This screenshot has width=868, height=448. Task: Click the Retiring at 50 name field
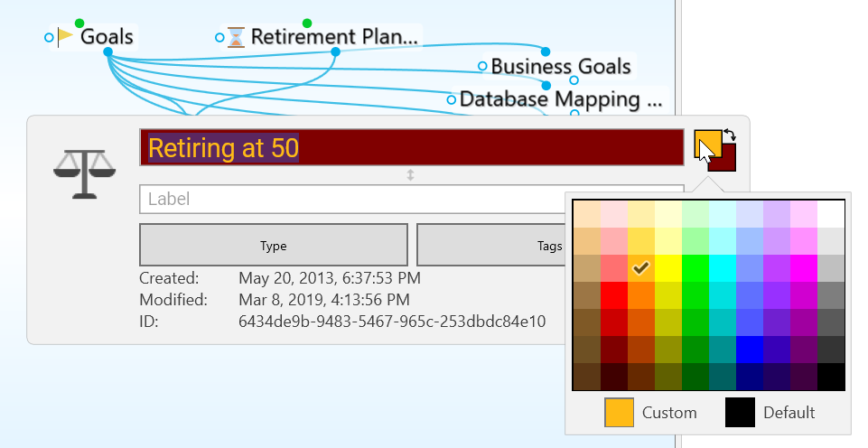tap(411, 148)
